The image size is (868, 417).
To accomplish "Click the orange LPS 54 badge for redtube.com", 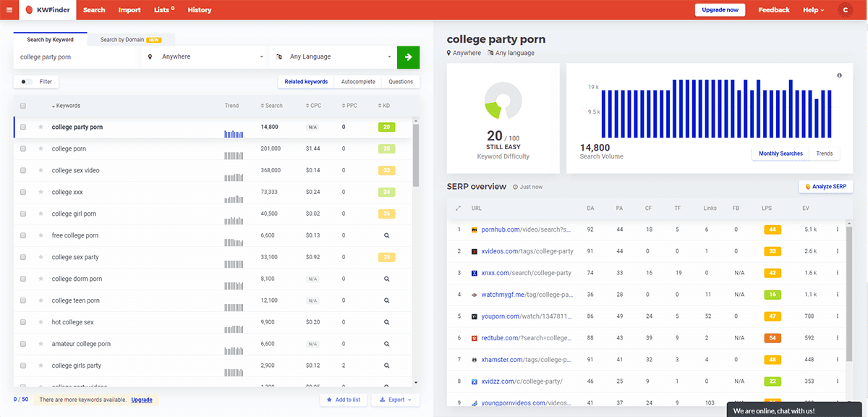I will (x=772, y=338).
